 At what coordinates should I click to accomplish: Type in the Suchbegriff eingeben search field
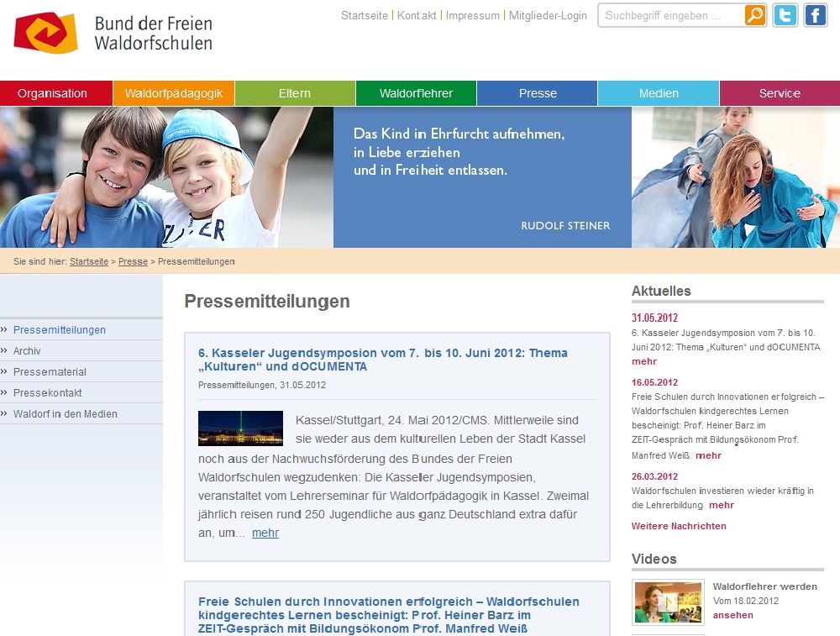pyautogui.click(x=670, y=15)
